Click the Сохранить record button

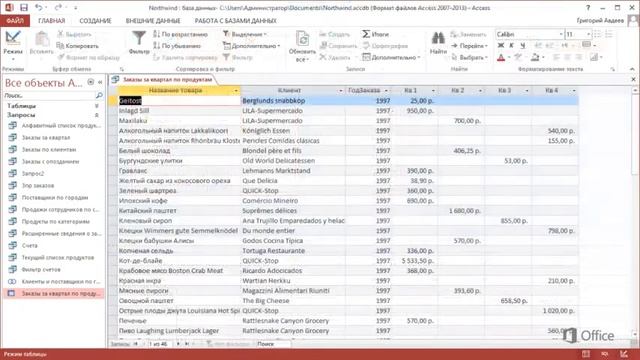coord(338,46)
